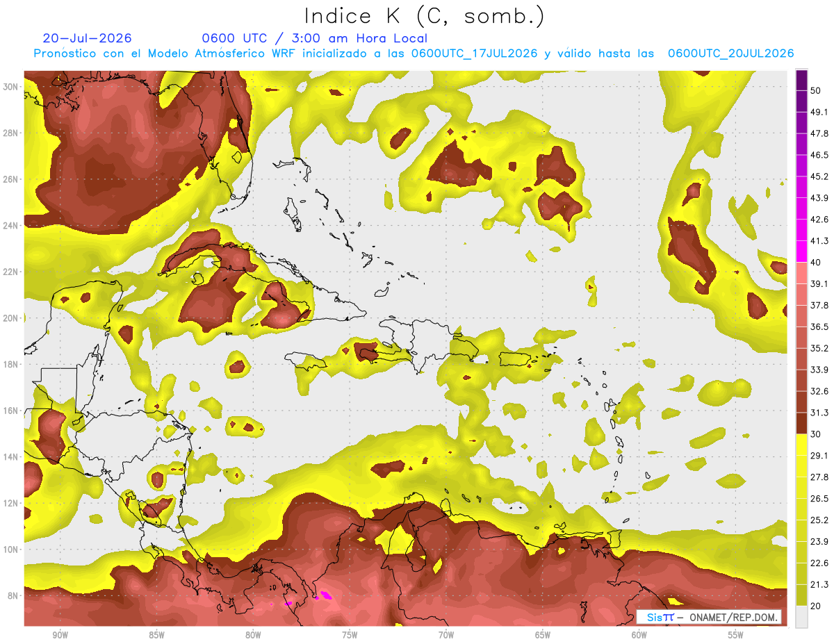Select the '26N' latitude label
The width and height of the screenshot is (834, 644).
10,179
